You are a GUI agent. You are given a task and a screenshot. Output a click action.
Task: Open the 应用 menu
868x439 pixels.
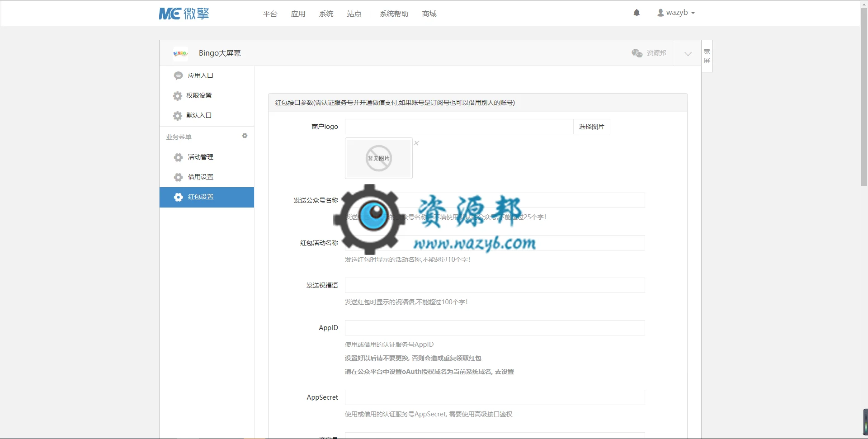(298, 14)
